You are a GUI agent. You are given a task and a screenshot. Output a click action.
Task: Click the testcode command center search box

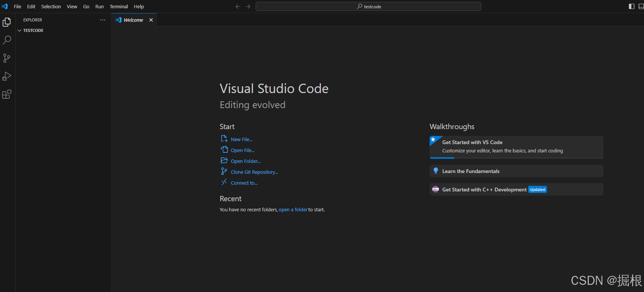(x=368, y=6)
